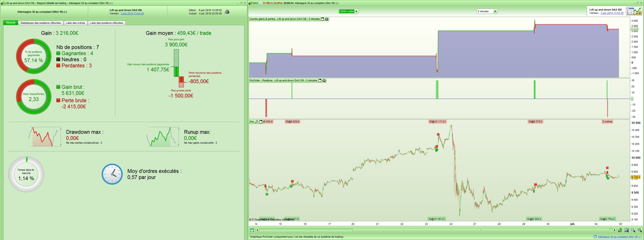Click the candlestick icon in the DAX chart title bar
644x240 pixels.
coord(250,3)
